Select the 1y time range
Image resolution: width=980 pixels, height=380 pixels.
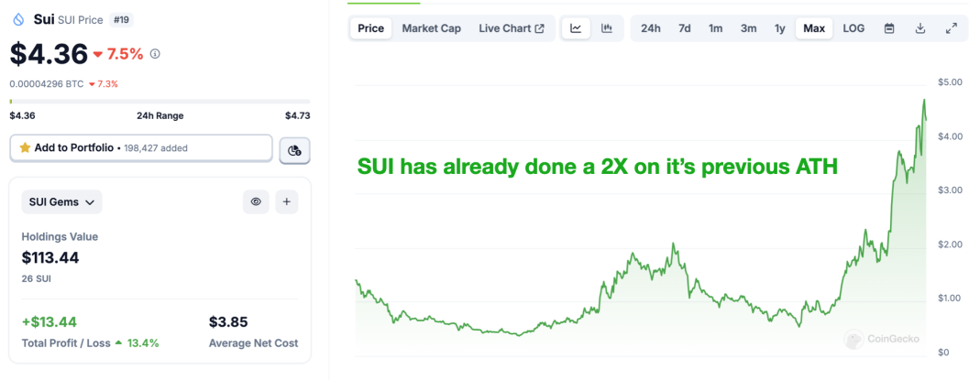[780, 28]
